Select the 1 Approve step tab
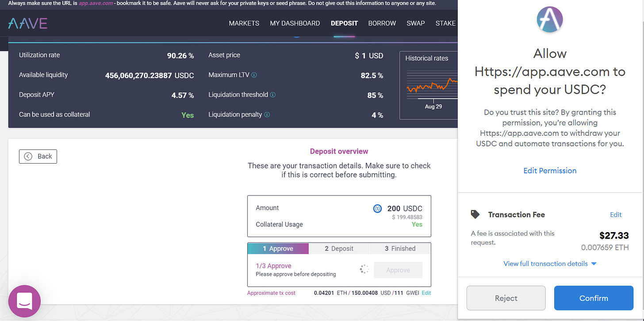Image resolution: width=644 pixels, height=321 pixels. click(x=278, y=248)
